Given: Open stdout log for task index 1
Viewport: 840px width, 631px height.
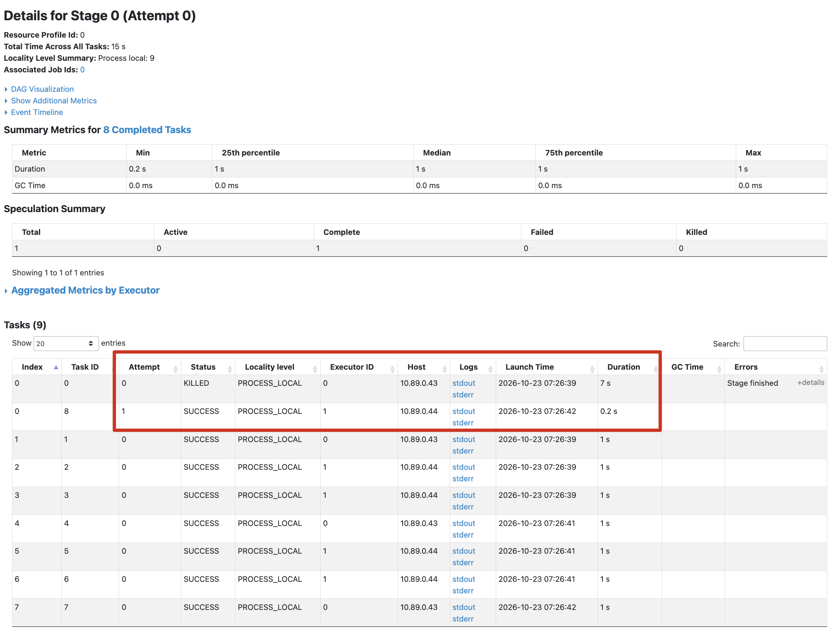Looking at the screenshot, I should pos(463,440).
